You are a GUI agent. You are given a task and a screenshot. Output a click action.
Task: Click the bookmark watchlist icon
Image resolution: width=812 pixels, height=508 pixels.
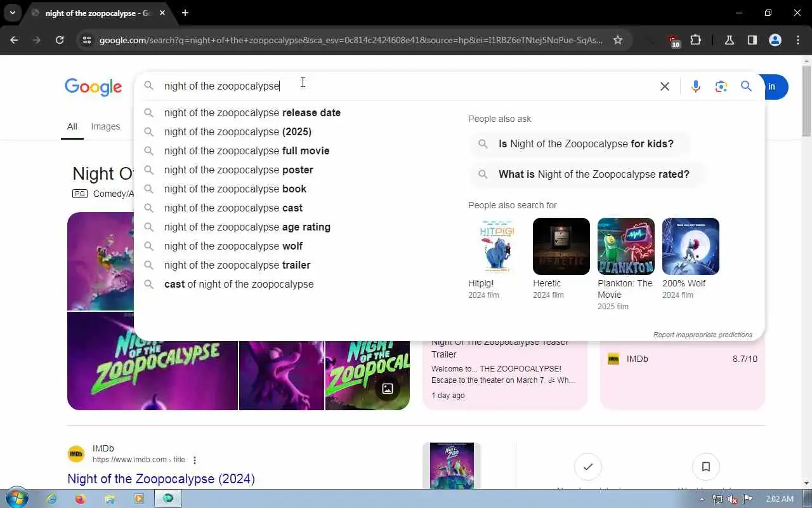click(705, 467)
